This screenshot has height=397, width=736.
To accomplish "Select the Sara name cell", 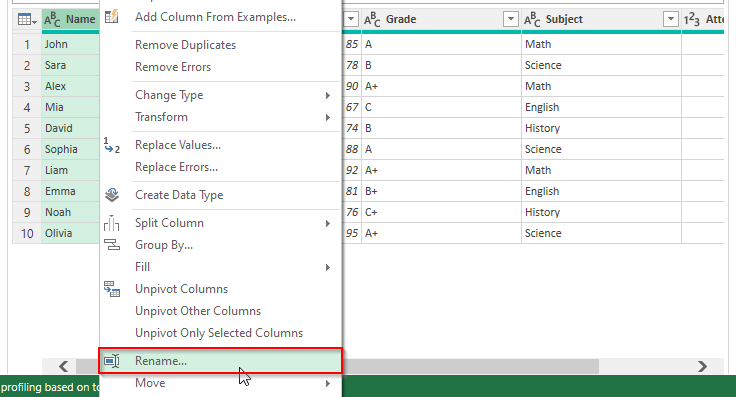I will [x=70, y=65].
